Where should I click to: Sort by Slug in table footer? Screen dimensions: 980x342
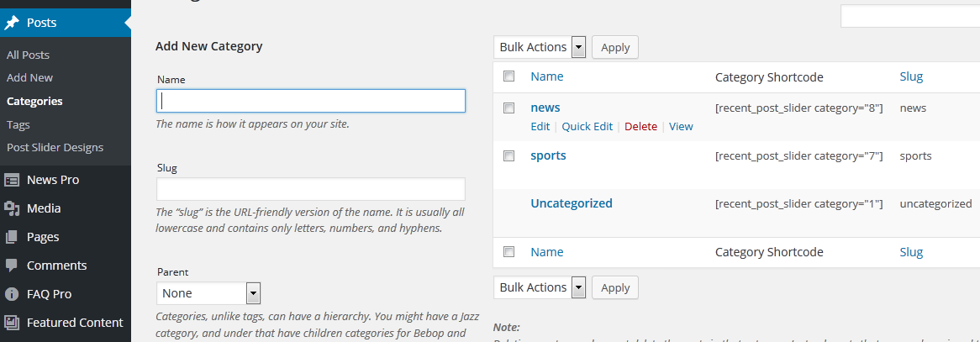click(911, 252)
